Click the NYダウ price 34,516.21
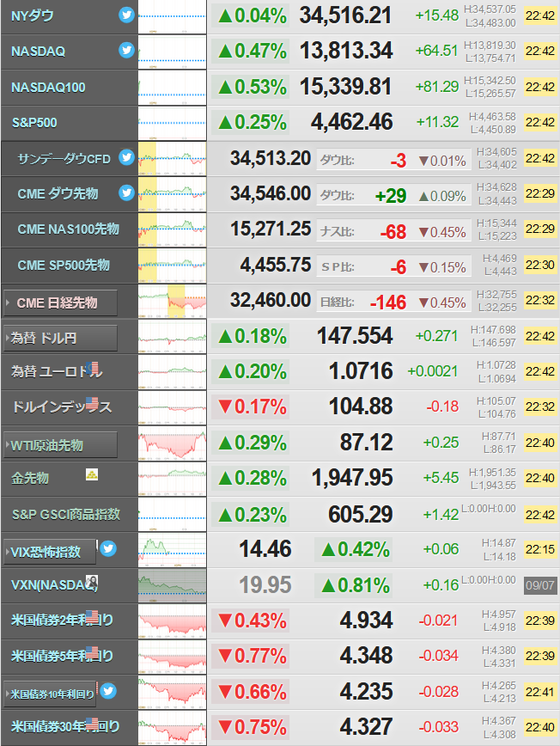 345,15
